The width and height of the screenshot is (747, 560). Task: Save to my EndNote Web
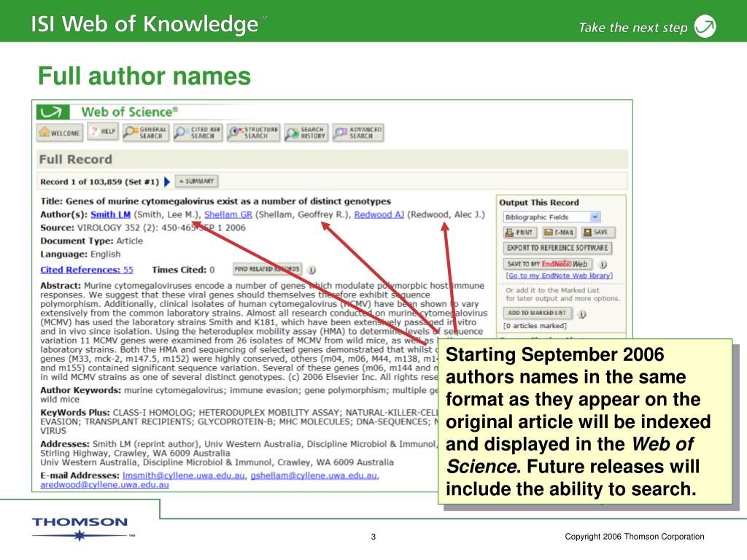click(547, 264)
